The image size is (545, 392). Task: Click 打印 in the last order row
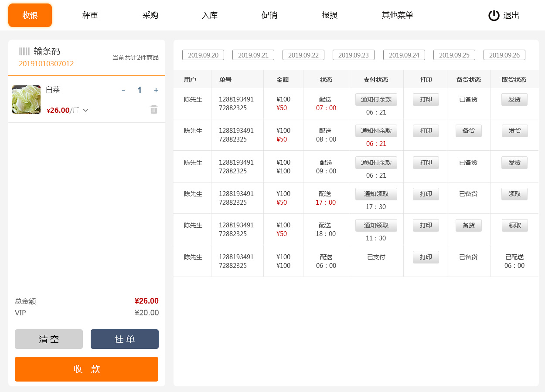pos(426,257)
